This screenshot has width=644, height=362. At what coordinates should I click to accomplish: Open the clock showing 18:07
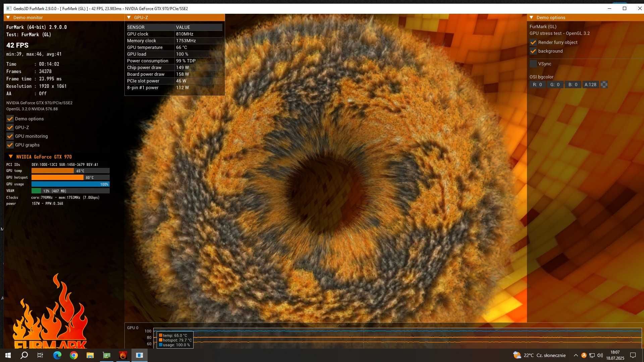pyautogui.click(x=615, y=355)
